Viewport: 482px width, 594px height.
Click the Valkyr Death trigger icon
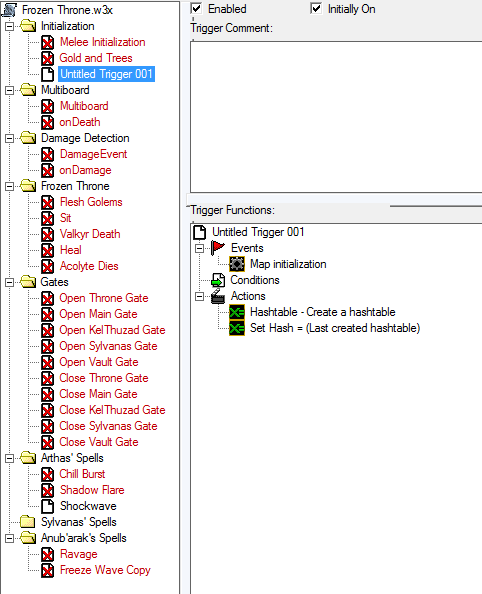(x=47, y=234)
